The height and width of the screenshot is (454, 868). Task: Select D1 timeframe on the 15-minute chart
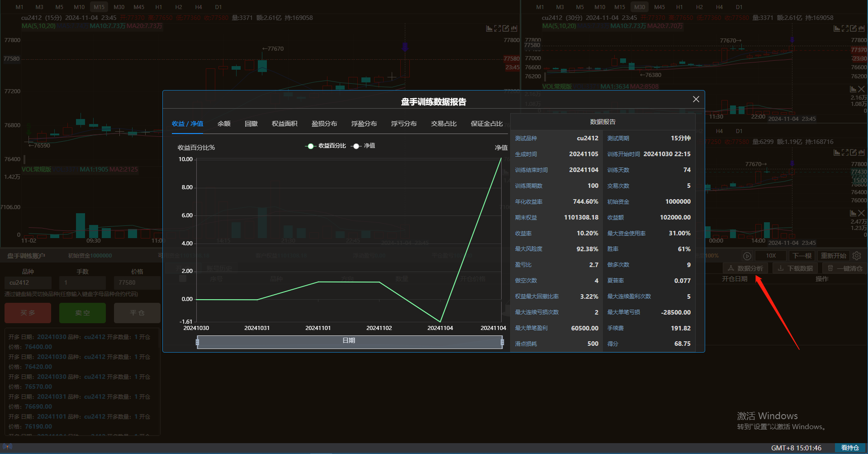pyautogui.click(x=218, y=7)
